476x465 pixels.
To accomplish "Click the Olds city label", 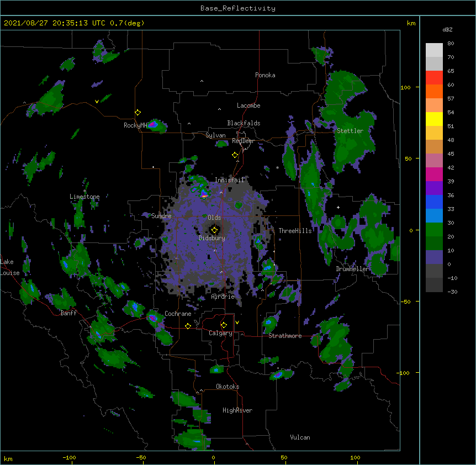I will coord(214,218).
